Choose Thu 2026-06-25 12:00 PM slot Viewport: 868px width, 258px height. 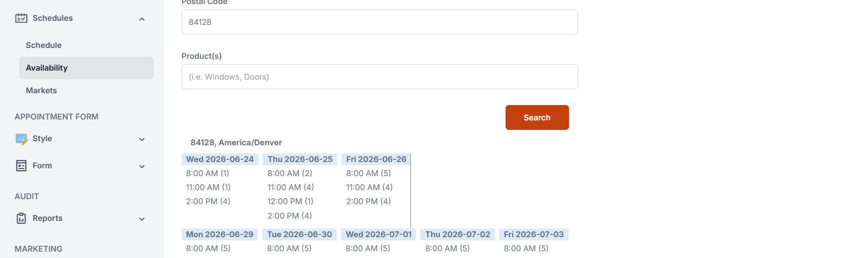tap(290, 201)
